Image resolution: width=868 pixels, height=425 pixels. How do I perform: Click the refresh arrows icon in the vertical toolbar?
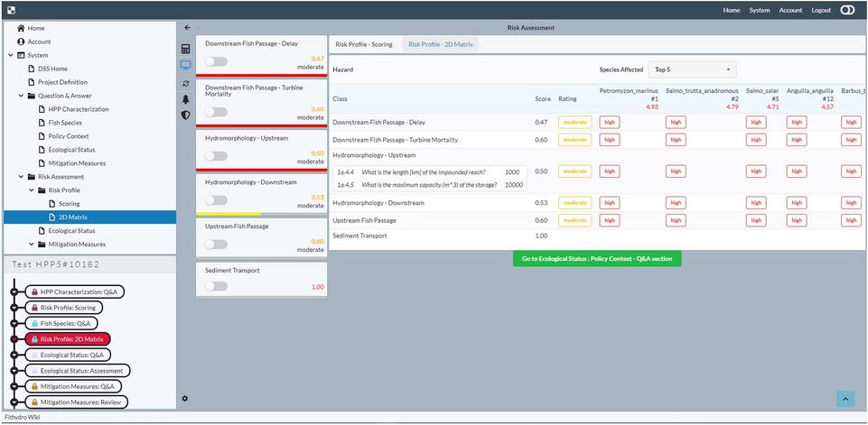tap(185, 83)
